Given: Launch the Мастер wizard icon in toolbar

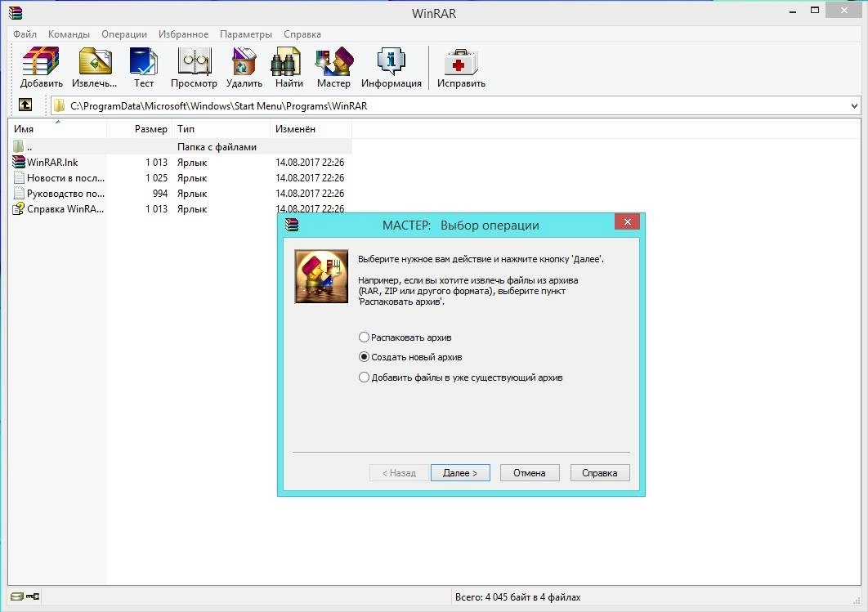Looking at the screenshot, I should tap(333, 67).
